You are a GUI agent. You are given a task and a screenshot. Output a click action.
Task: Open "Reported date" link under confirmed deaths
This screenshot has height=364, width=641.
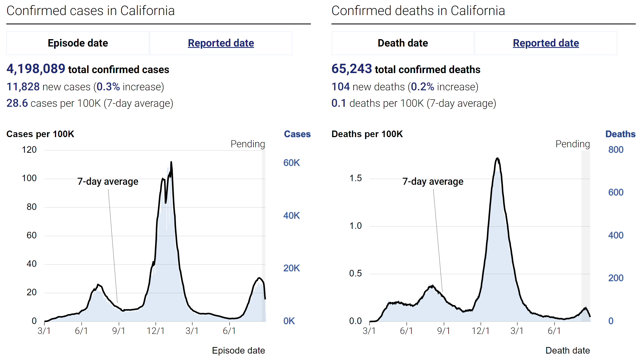(546, 43)
